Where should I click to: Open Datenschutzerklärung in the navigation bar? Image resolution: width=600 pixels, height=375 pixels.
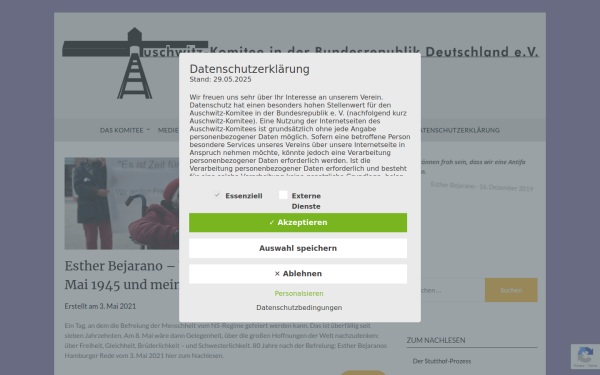tap(460, 130)
